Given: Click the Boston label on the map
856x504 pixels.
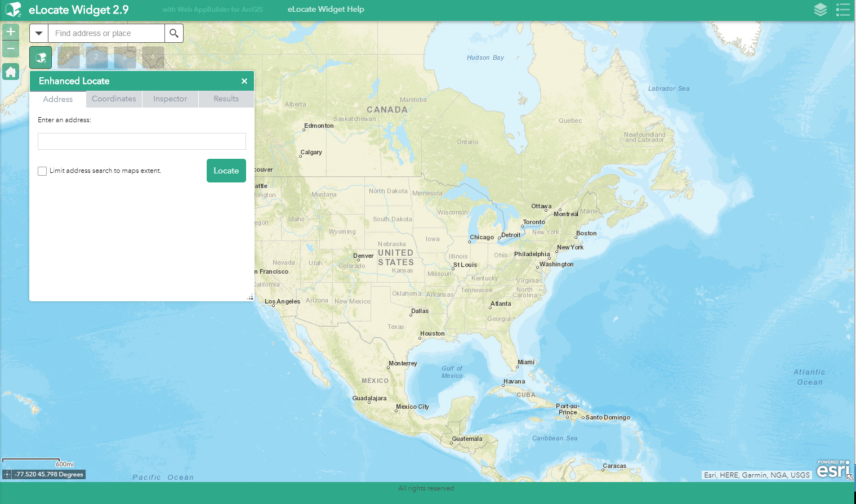Looking at the screenshot, I should 586,234.
